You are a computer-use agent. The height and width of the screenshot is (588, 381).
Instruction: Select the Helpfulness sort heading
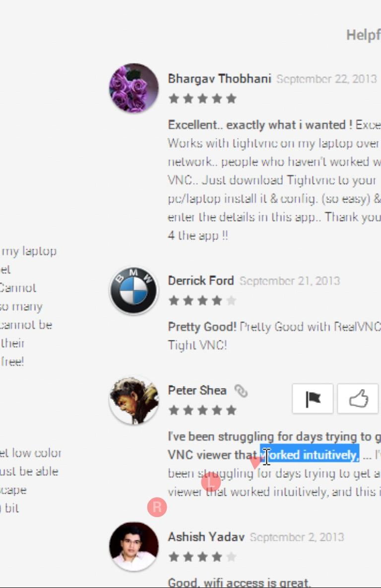click(x=363, y=35)
